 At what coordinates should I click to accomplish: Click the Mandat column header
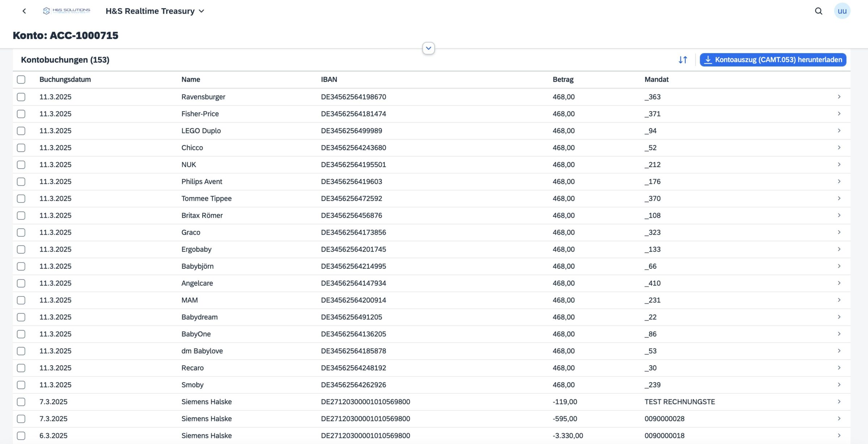coord(656,80)
